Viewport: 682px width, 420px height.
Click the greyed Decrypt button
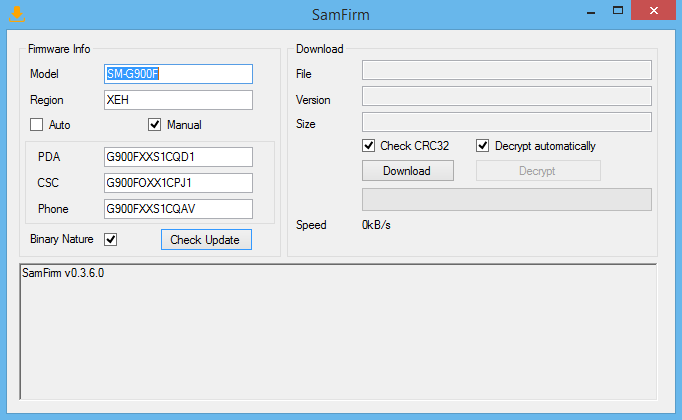point(538,170)
